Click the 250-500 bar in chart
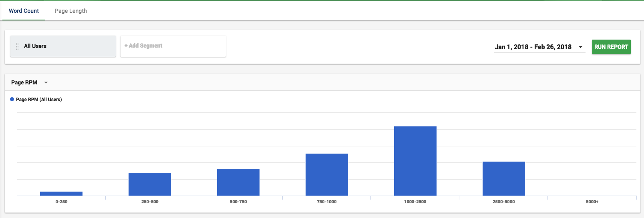The image size is (644, 218). coord(150,184)
